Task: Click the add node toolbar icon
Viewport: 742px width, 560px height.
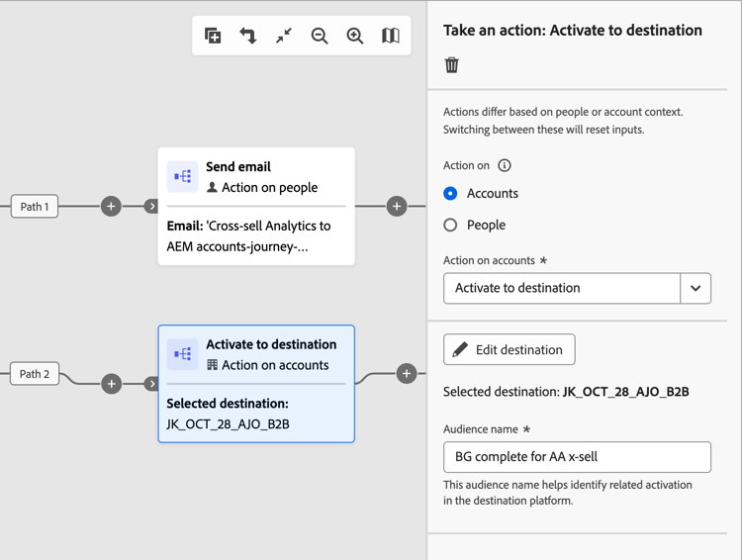Action: [x=213, y=36]
